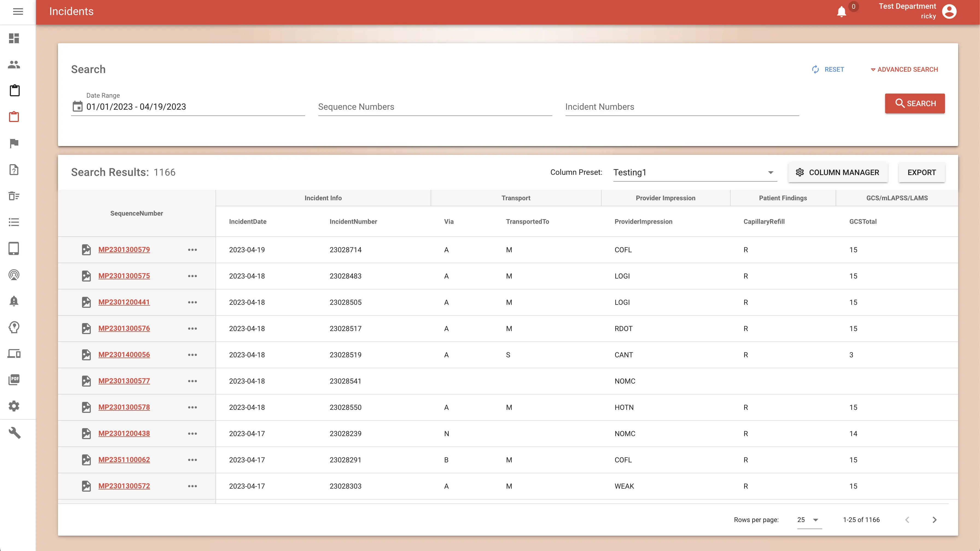Open the document question mark icon
Image resolution: width=980 pixels, height=551 pixels.
click(x=14, y=169)
